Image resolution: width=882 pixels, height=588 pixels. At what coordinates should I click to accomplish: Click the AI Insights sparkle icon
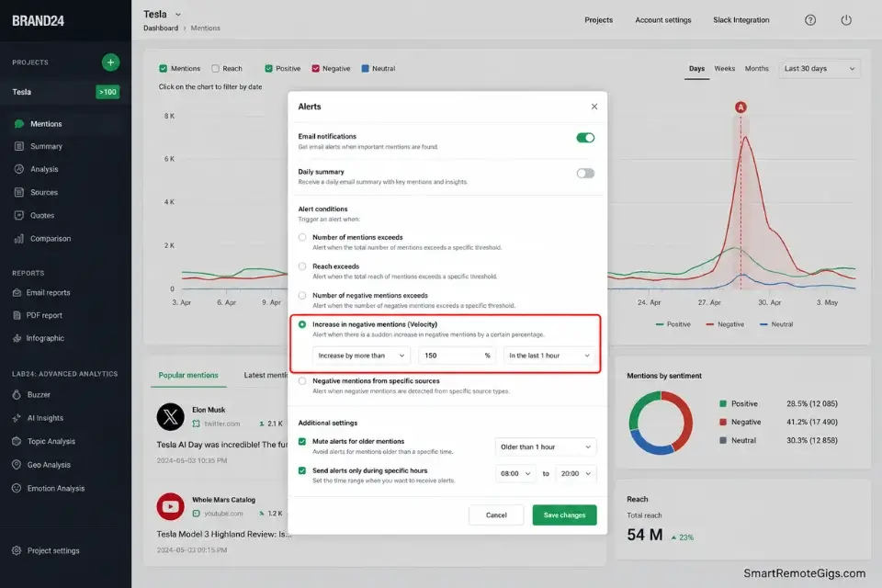pos(17,418)
